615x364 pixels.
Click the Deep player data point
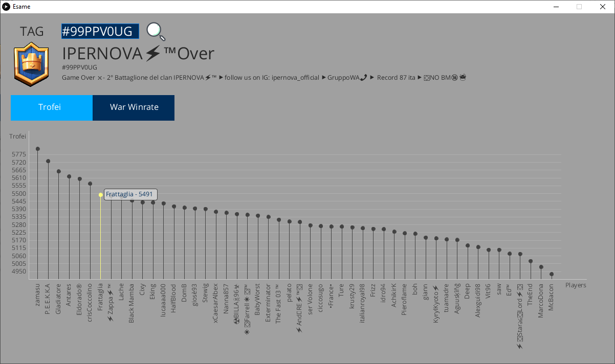(468, 245)
